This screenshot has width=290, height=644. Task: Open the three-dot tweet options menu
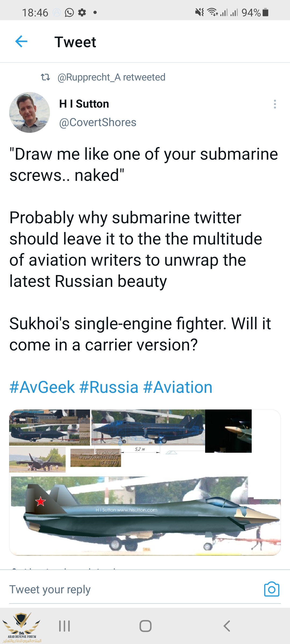click(275, 104)
